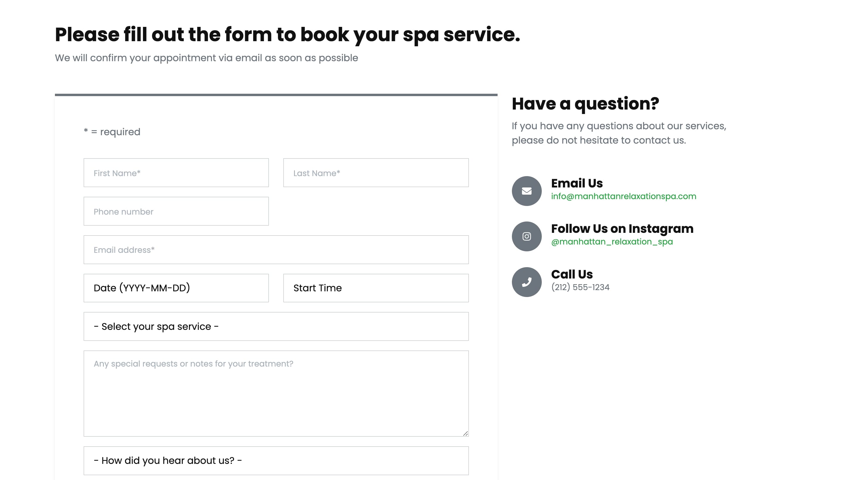Click the (212) 555-1234 phone number
Image resolution: width=868 pixels, height=480 pixels.
tap(580, 287)
